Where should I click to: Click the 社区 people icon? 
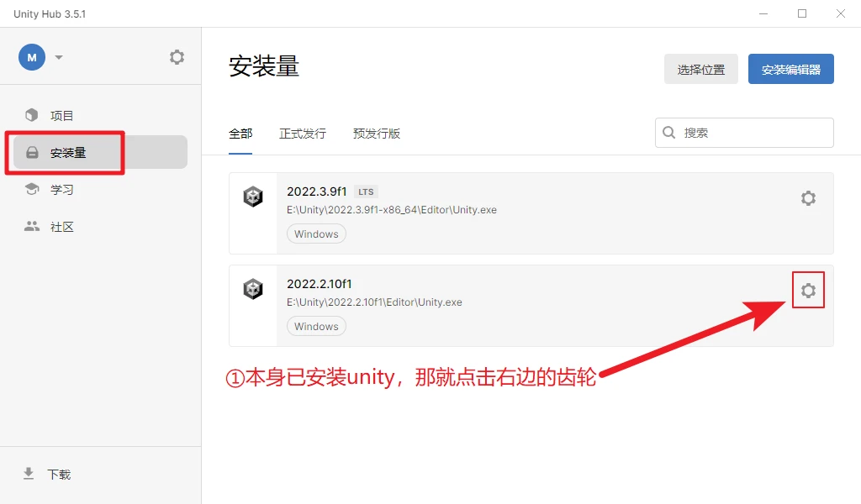32,227
